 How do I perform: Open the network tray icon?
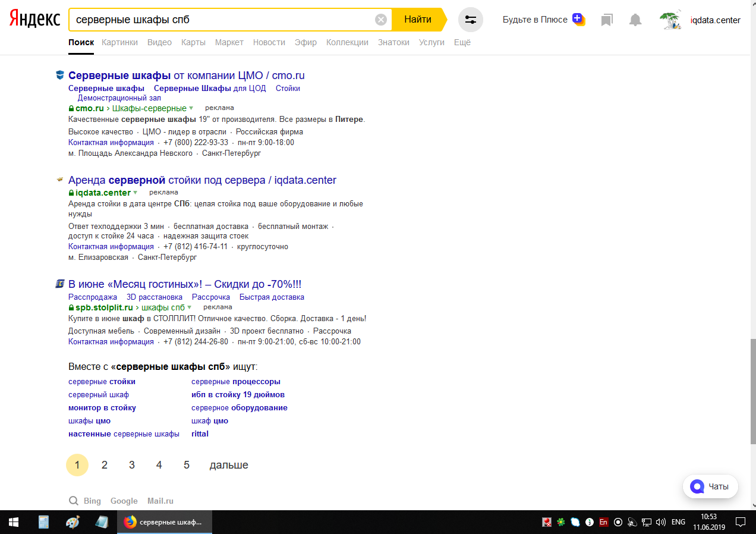647,522
